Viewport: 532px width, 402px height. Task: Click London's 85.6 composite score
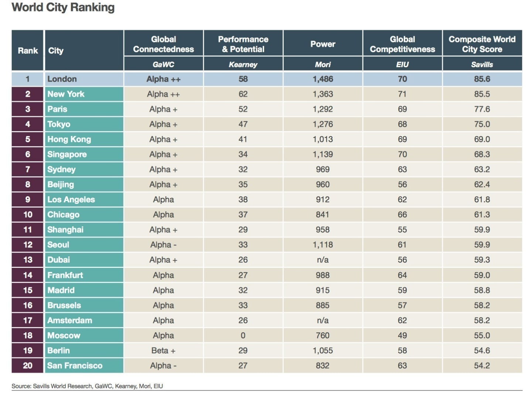click(482, 79)
